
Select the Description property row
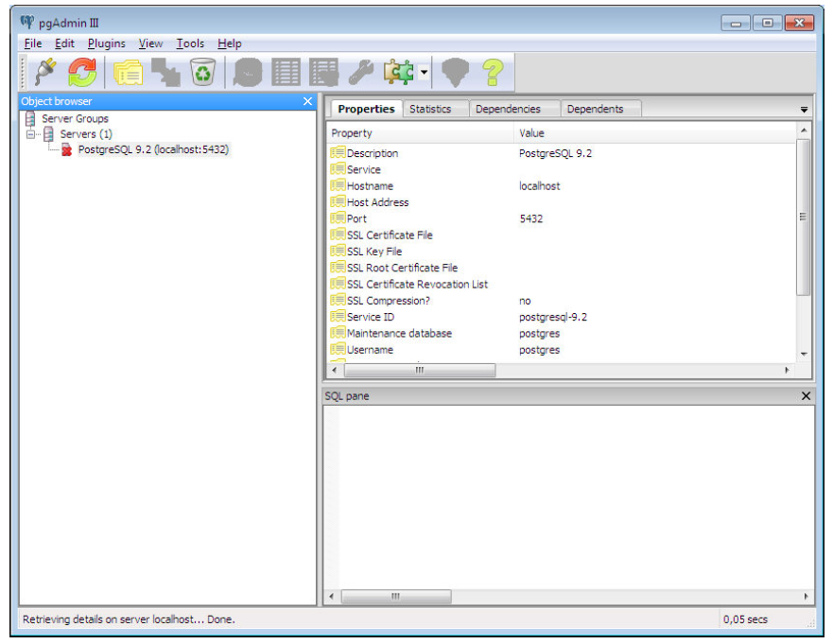pyautogui.click(x=562, y=153)
